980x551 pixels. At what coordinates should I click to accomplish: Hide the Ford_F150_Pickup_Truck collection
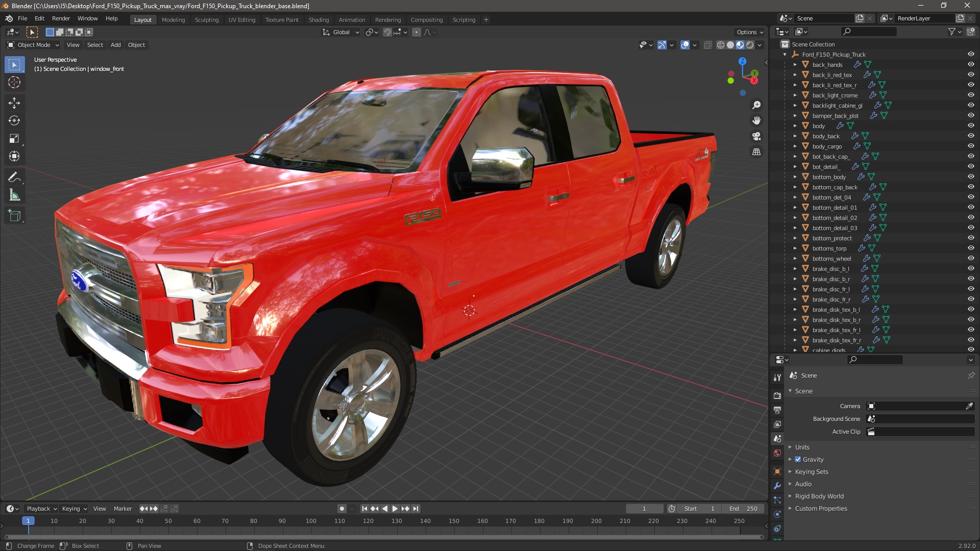pyautogui.click(x=971, y=54)
